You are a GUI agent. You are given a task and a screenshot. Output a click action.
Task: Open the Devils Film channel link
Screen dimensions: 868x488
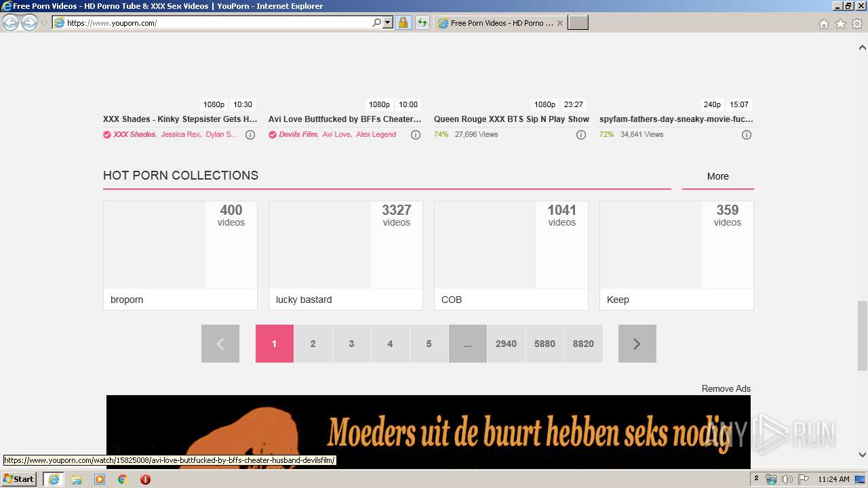pos(298,134)
